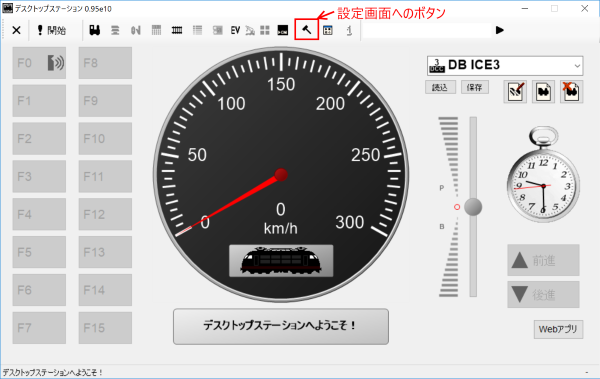Toggle function F4 button

click(39, 214)
